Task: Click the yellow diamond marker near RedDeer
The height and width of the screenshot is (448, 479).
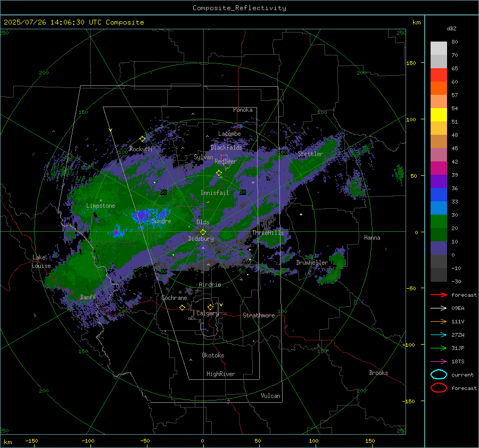Action: click(x=219, y=173)
